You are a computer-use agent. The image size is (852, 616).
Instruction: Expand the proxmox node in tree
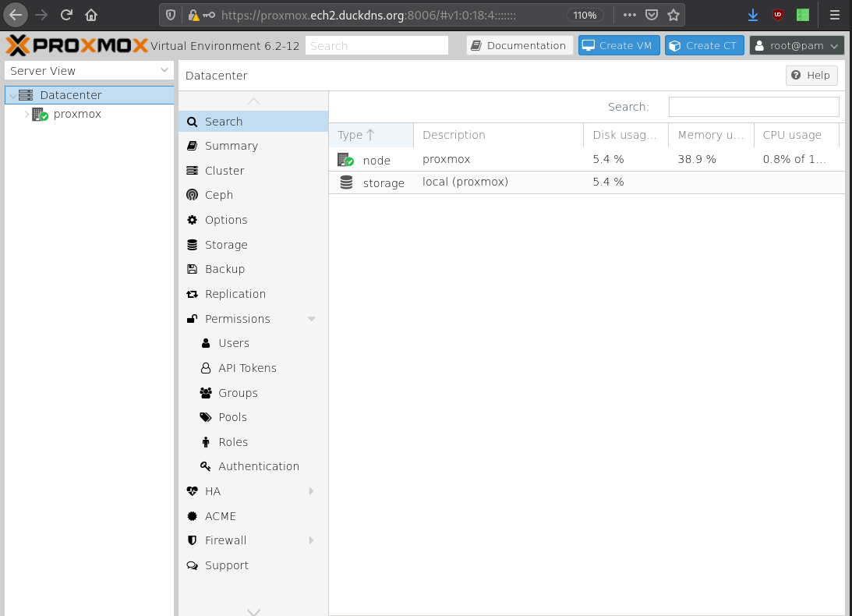tap(26, 114)
